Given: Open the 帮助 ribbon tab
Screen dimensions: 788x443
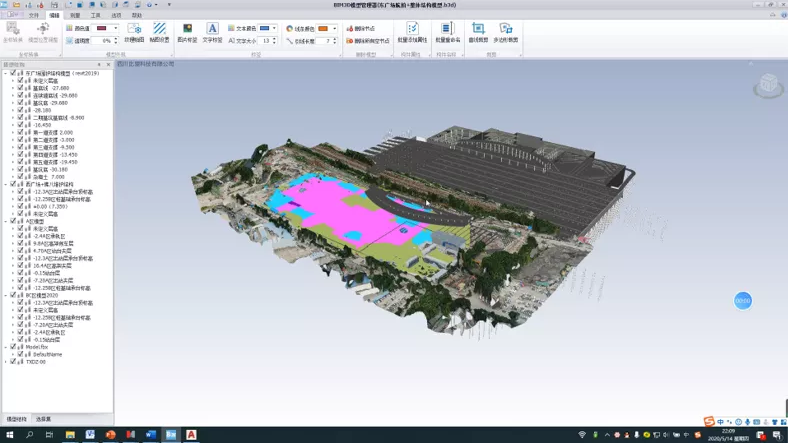Looking at the screenshot, I should (x=137, y=15).
